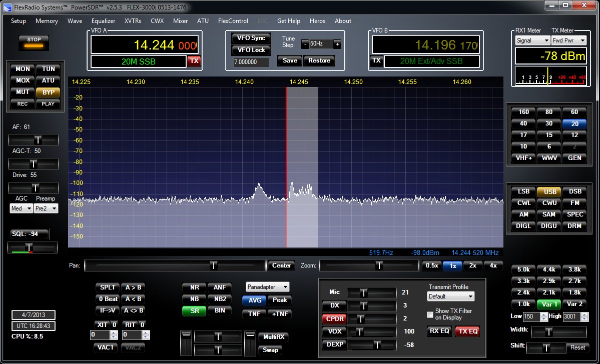This screenshot has width=600, height=364.
Task: Click the Center button for the panadapter
Action: coord(281,265)
